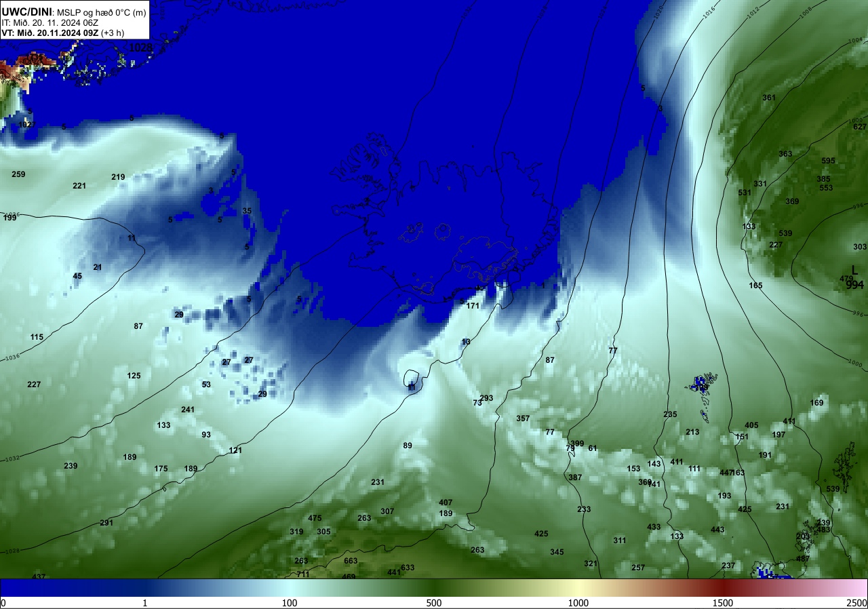Screen dimensions: 868x609
Task: Click the 311 height value
Action: 620,541
